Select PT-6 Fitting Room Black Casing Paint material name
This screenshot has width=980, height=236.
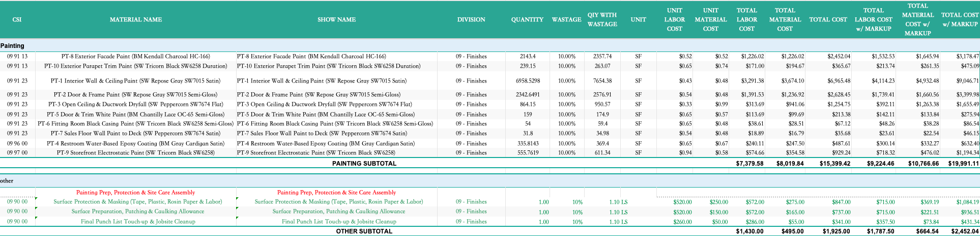135,124
